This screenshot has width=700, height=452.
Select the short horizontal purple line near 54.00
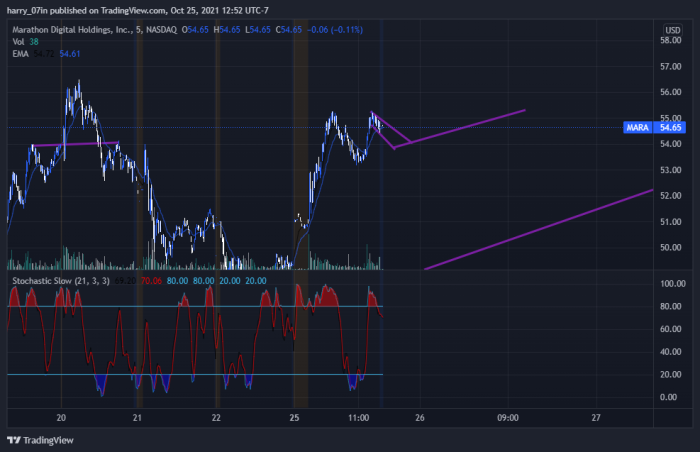tap(75, 144)
